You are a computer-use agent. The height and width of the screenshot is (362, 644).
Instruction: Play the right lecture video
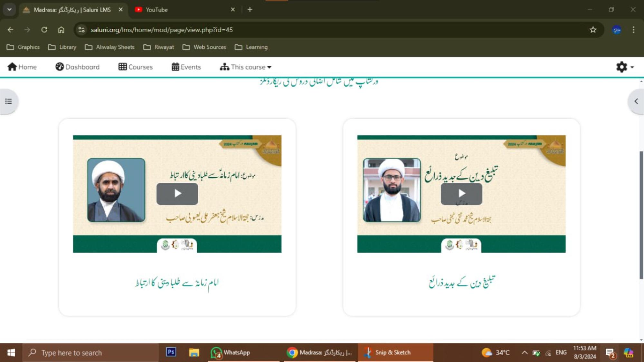(x=461, y=193)
